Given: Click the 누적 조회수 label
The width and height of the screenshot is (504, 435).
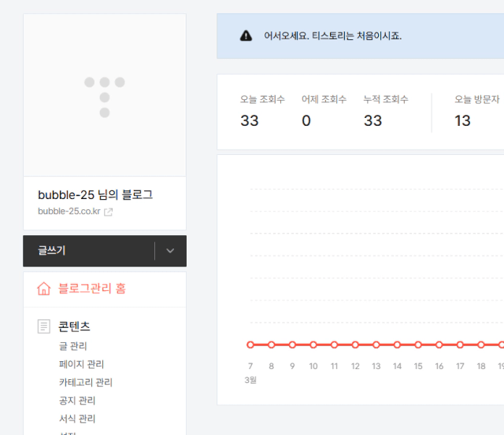Looking at the screenshot, I should click(x=386, y=99).
